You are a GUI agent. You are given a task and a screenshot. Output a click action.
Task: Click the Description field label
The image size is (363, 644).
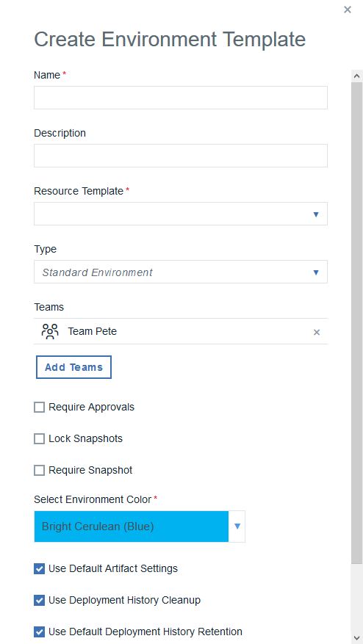[x=60, y=133]
